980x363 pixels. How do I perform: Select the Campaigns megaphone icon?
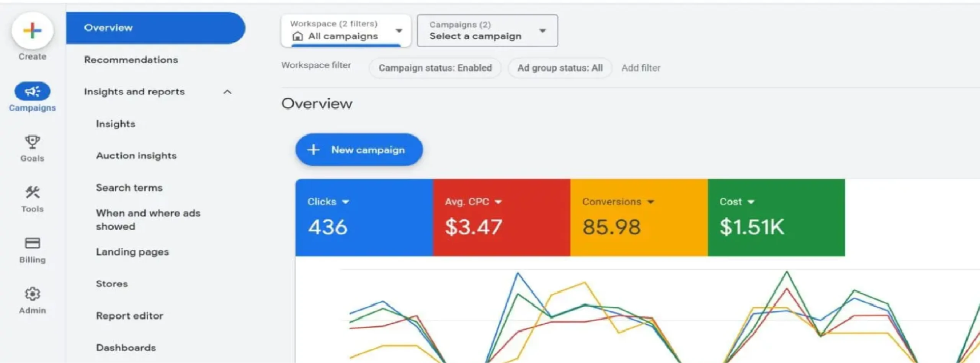(32, 91)
